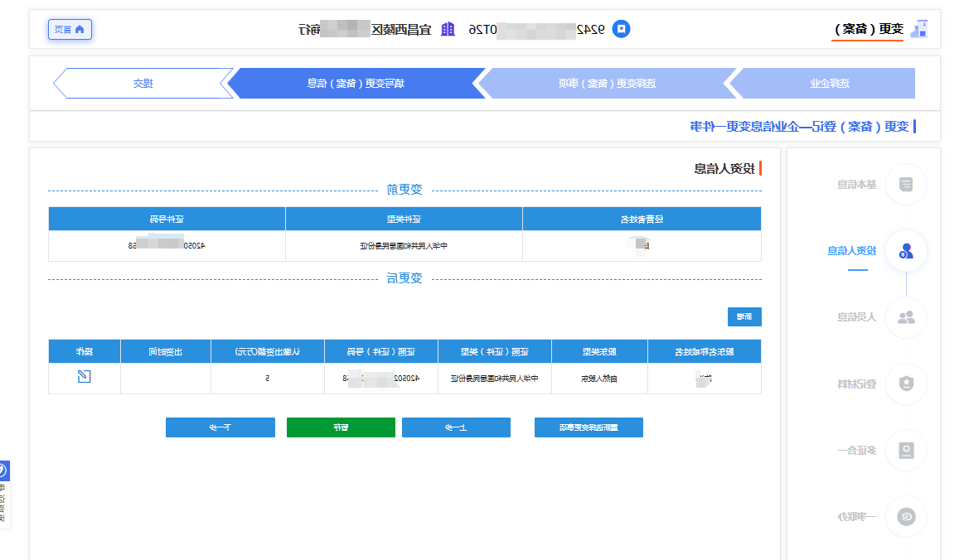Screen dimensions: 964x560
Task: Select the 自然人股东 cell
Action: [599, 379]
